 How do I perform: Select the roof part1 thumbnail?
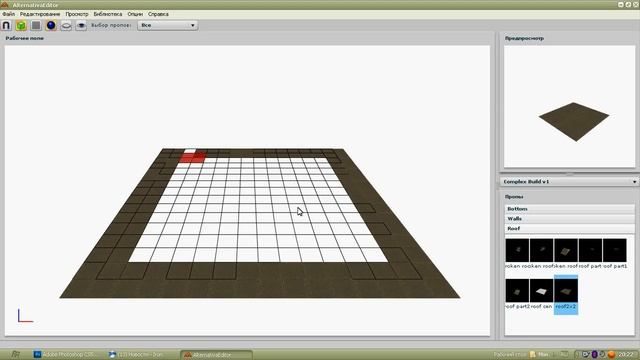(x=615, y=250)
